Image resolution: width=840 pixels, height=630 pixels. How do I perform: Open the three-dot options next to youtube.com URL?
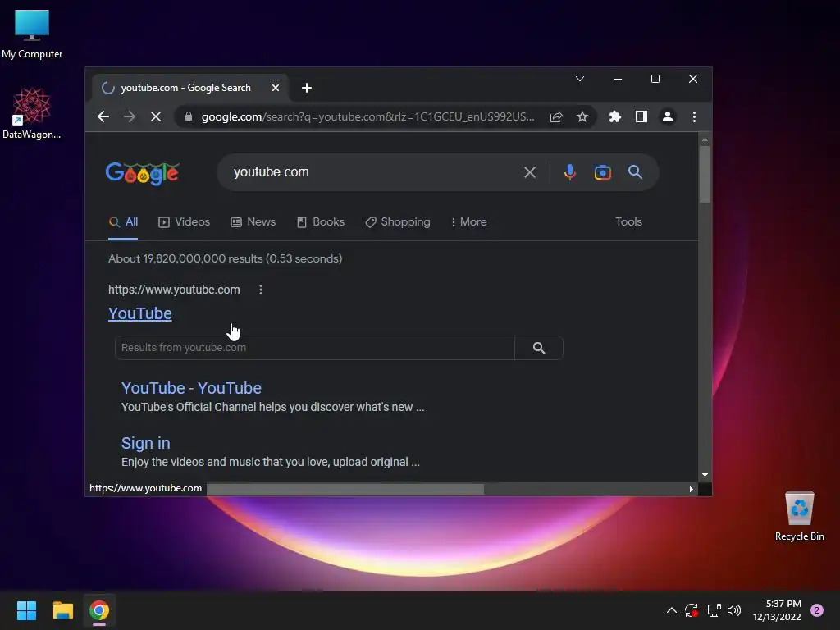(x=261, y=290)
